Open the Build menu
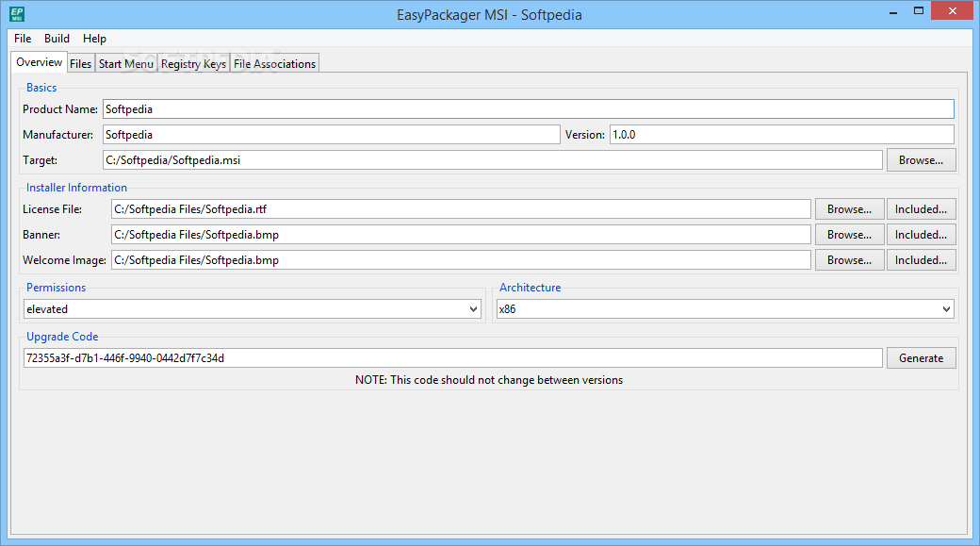Image resolution: width=980 pixels, height=546 pixels. pyautogui.click(x=57, y=39)
